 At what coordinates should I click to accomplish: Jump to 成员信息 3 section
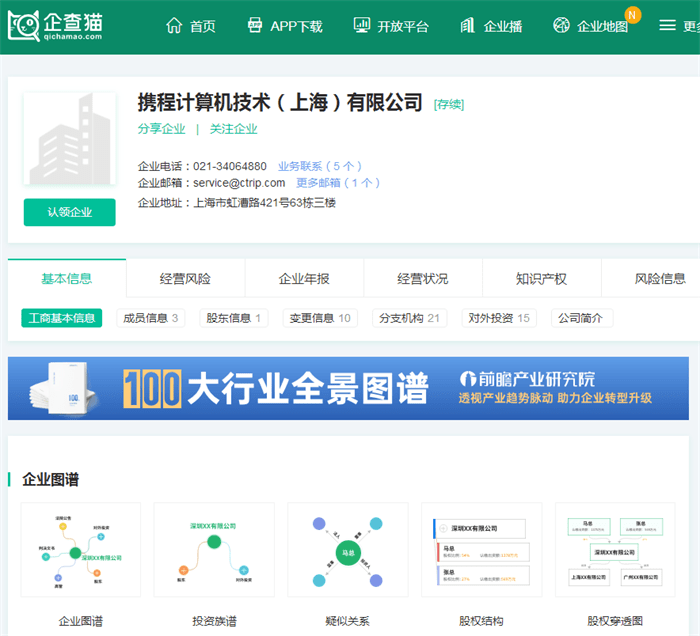(x=150, y=318)
